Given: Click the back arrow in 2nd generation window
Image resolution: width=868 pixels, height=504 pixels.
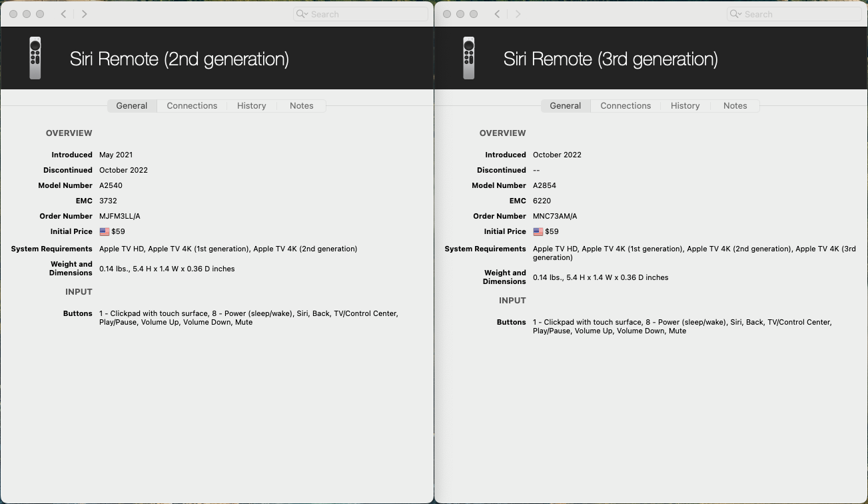Looking at the screenshot, I should tap(63, 14).
